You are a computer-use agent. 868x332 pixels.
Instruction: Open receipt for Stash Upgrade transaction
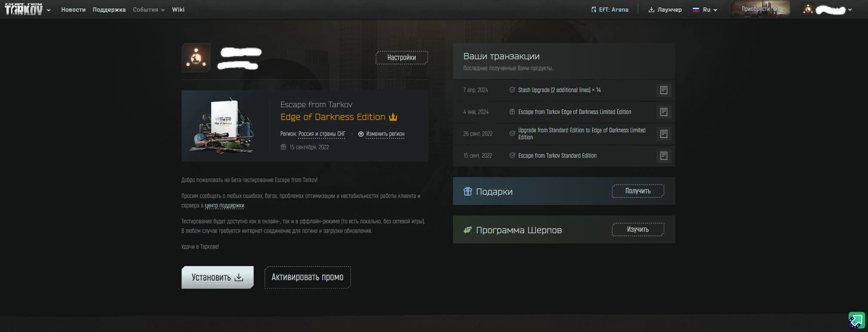(664, 90)
